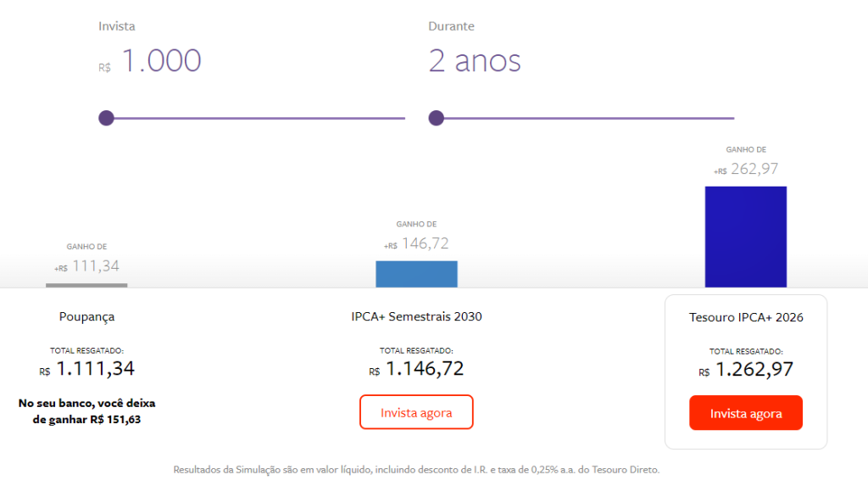The width and height of the screenshot is (868, 497).
Task: Click the +R$ 111,34 gain label
Action: [86, 266]
